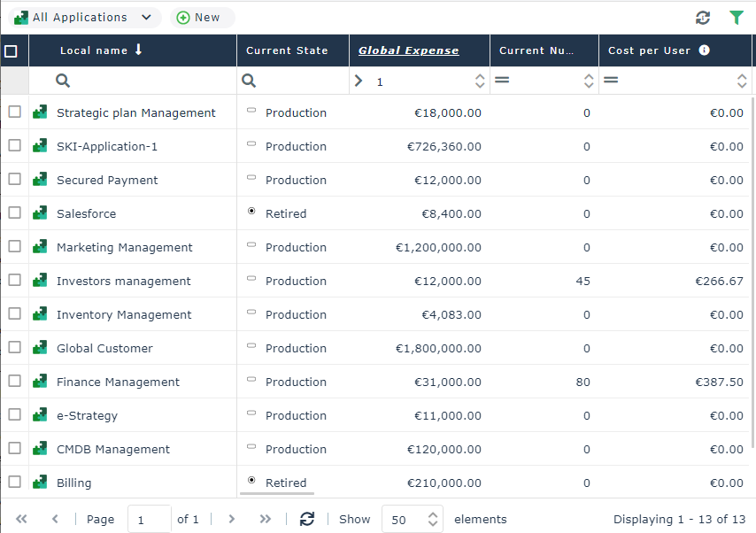Click the search icon under Local name
This screenshot has width=756, height=533.
[x=63, y=81]
